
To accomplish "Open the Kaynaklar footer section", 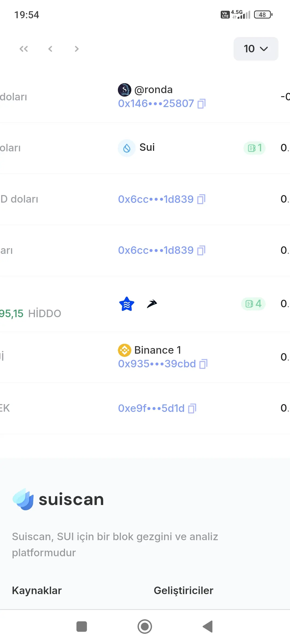I will tap(37, 591).
